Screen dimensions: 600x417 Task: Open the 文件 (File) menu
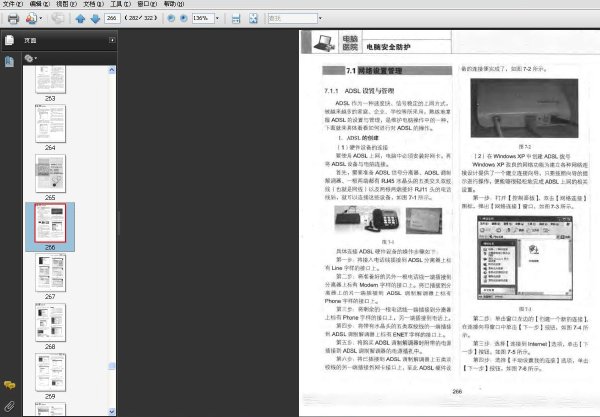[x=13, y=4]
